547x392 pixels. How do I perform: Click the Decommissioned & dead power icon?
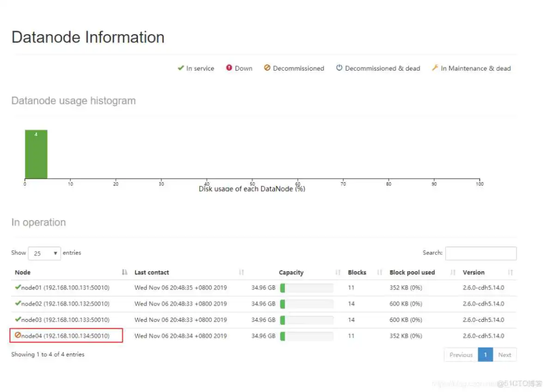(x=339, y=68)
